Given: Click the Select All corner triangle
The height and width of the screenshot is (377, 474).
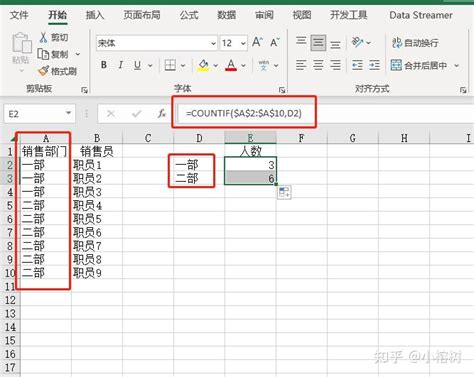Looking at the screenshot, I should click(13, 138).
